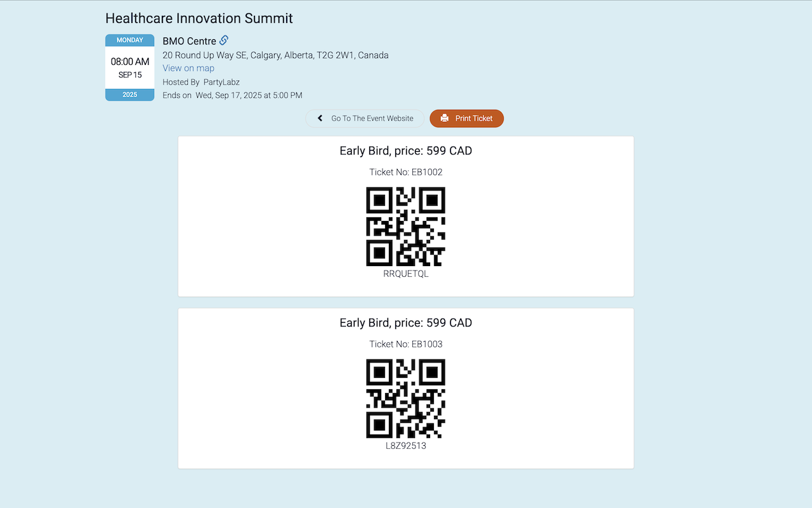The image size is (812, 508).
Task: Click the chain link icon beside BMO Centre
Action: 224,41
